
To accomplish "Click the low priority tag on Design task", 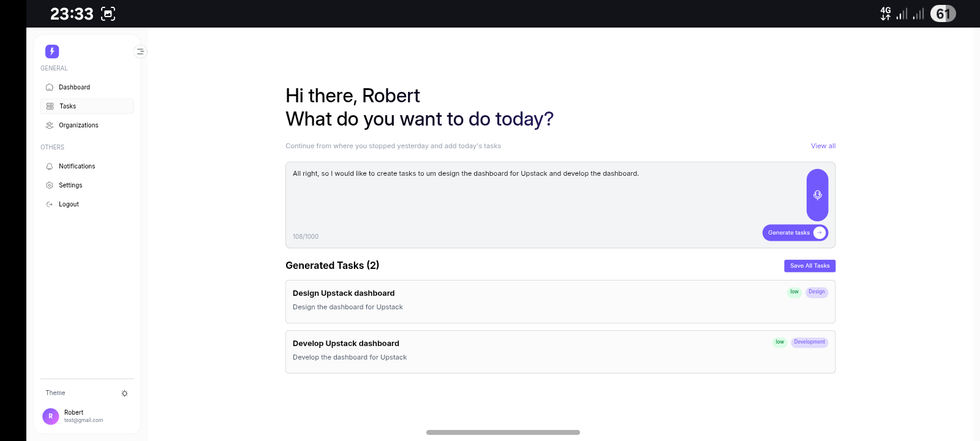I will click(x=794, y=292).
